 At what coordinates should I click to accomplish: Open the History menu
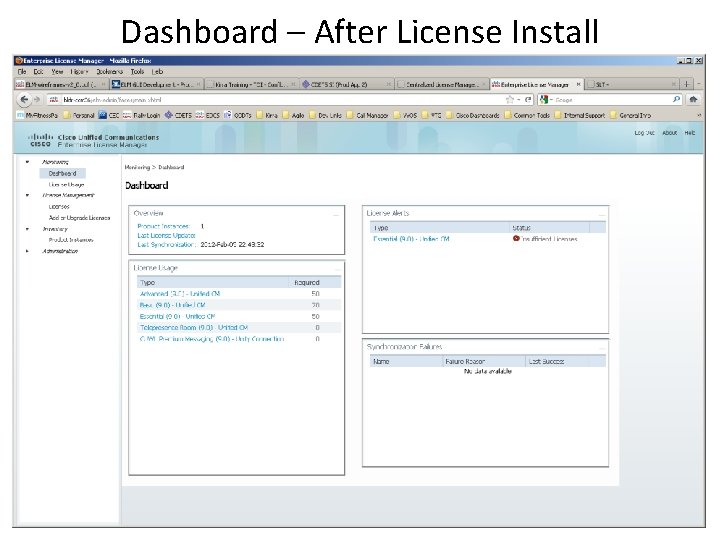pos(79,72)
